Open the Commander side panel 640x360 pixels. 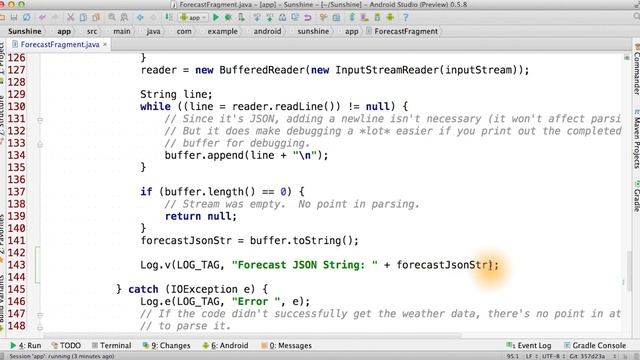[x=636, y=69]
